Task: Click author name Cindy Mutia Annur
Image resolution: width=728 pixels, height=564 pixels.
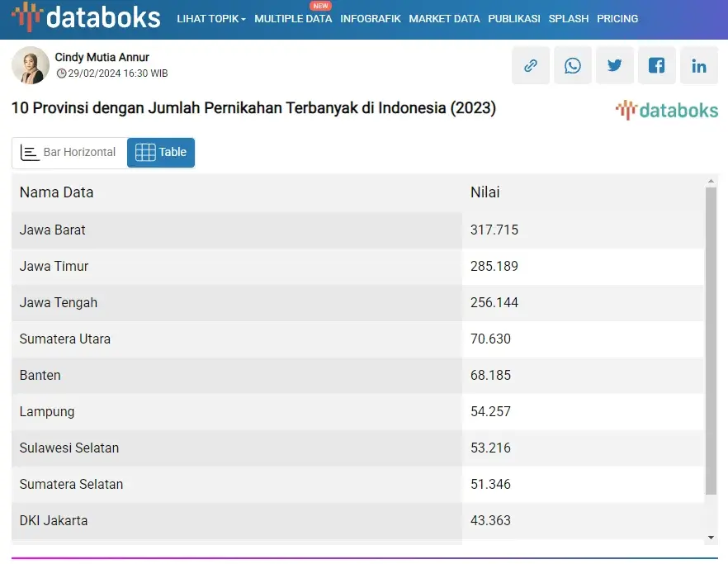Action: click(x=102, y=57)
